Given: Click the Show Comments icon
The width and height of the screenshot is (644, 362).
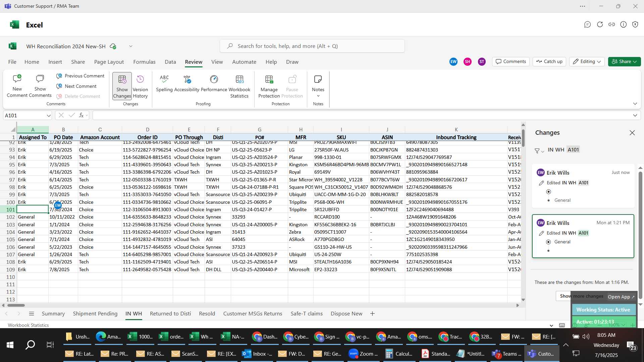Looking at the screenshot, I should (40, 86).
